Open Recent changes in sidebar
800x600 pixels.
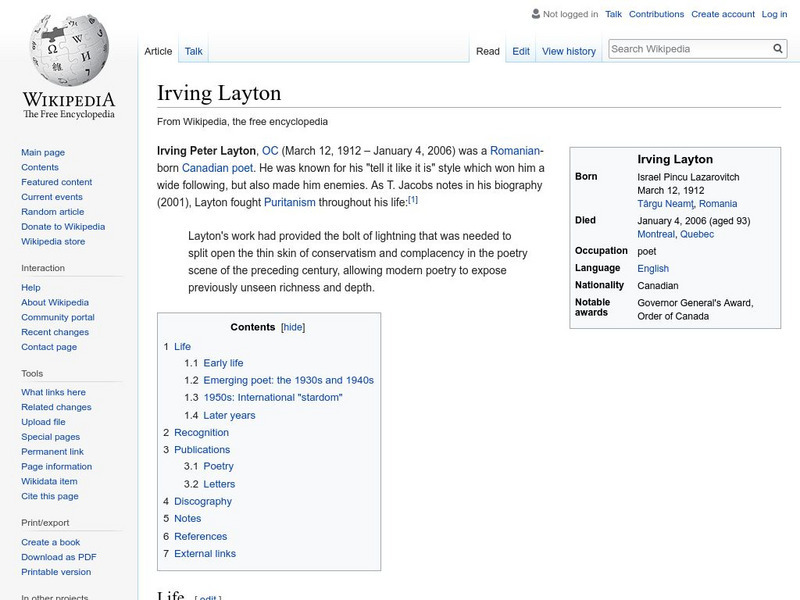click(x=55, y=332)
